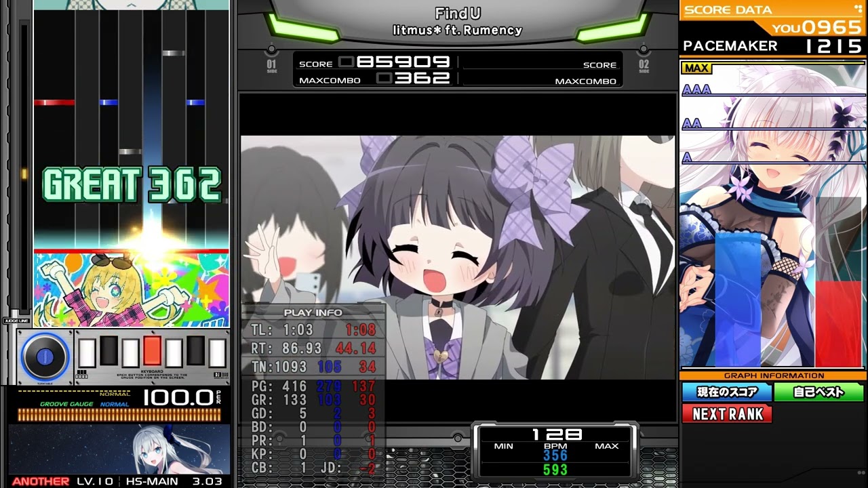The width and height of the screenshot is (868, 488).
Task: Select the 01 SIDE indicator
Action: tap(271, 66)
